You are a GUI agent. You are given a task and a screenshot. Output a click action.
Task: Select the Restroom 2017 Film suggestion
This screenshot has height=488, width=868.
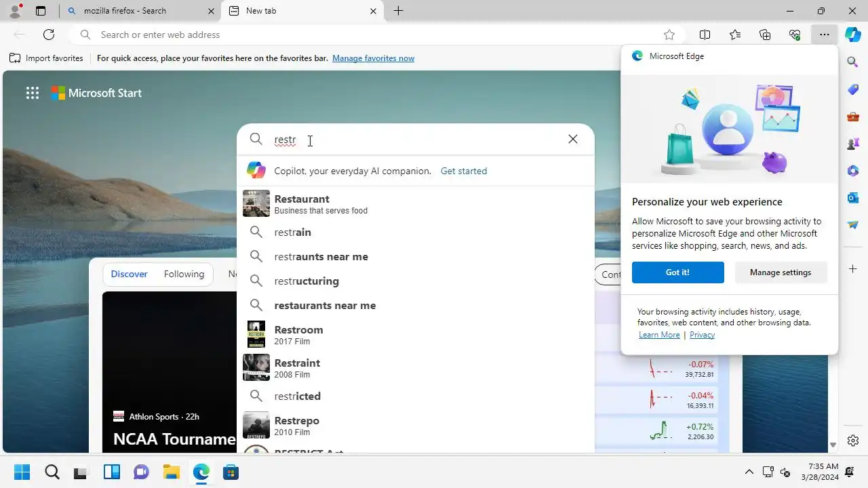pyautogui.click(x=415, y=335)
